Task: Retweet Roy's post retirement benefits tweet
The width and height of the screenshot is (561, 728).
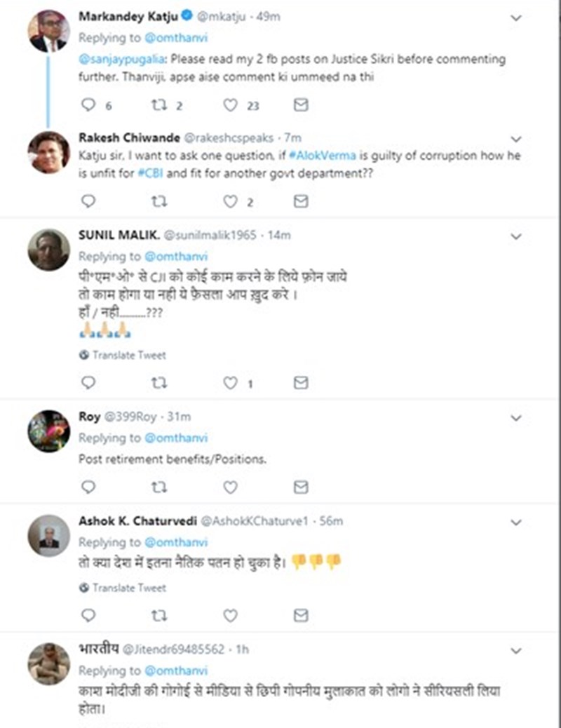Action: coord(160,486)
